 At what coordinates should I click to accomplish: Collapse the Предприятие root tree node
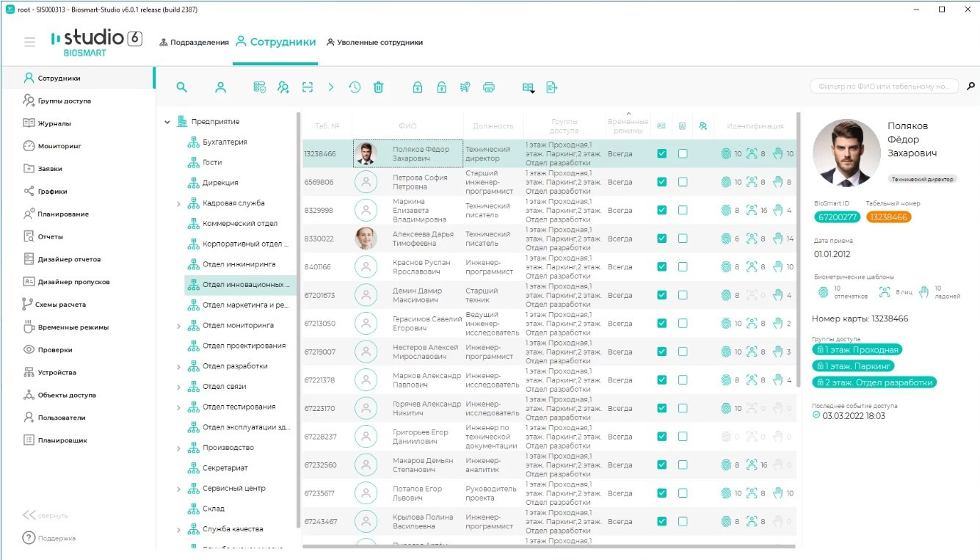pyautogui.click(x=167, y=122)
